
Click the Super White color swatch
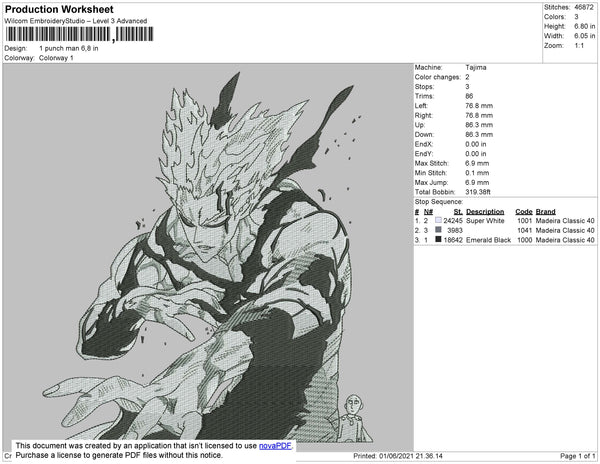pyautogui.click(x=438, y=220)
